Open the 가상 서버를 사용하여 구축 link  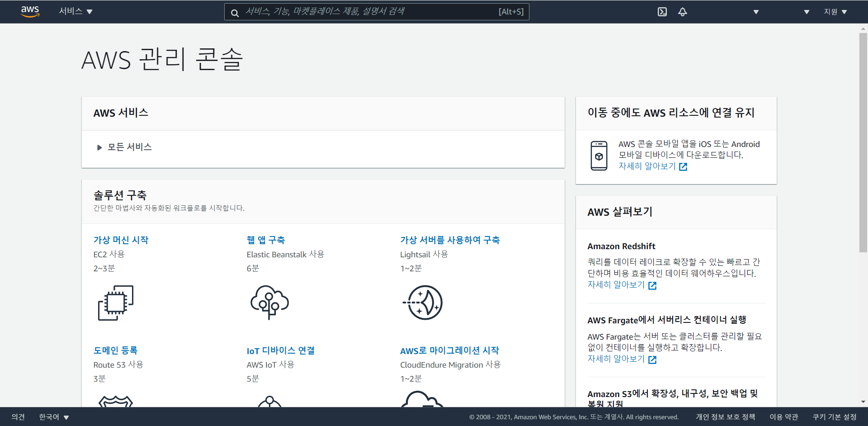click(x=450, y=240)
